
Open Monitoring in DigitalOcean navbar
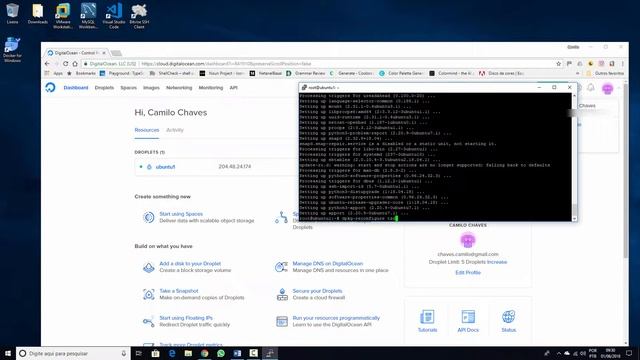[x=211, y=88]
